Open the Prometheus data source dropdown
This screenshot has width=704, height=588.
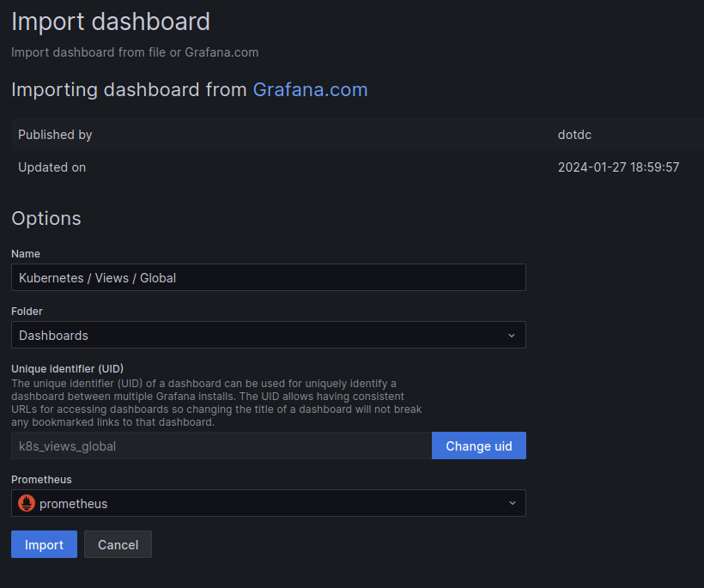pyautogui.click(x=269, y=503)
